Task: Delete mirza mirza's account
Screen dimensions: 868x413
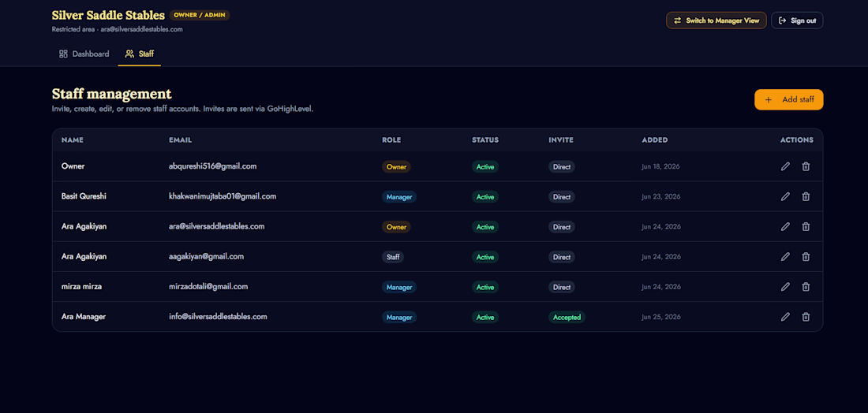Action: pyautogui.click(x=806, y=287)
